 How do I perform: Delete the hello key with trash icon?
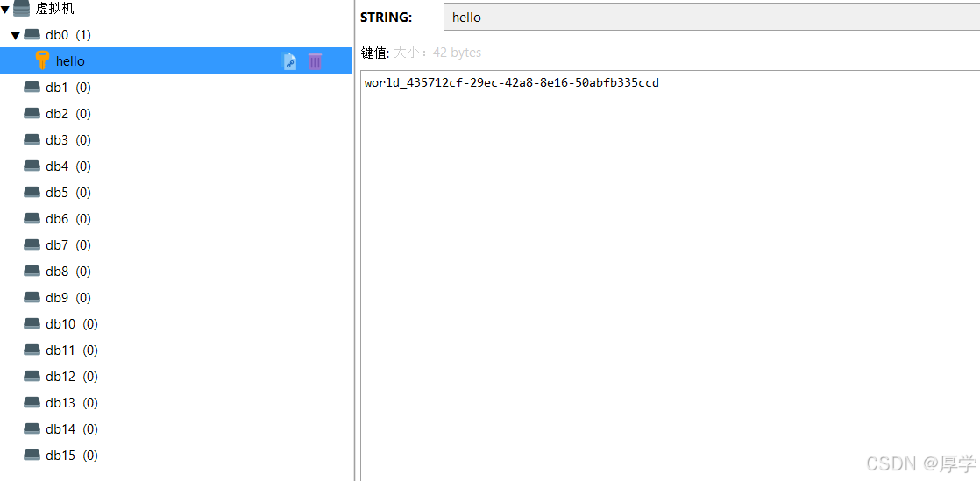tap(315, 61)
